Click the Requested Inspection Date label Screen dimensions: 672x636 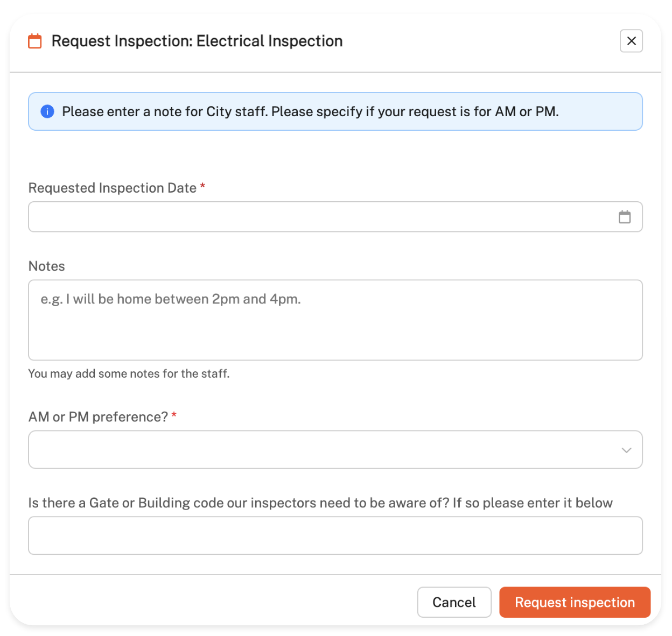coord(112,188)
